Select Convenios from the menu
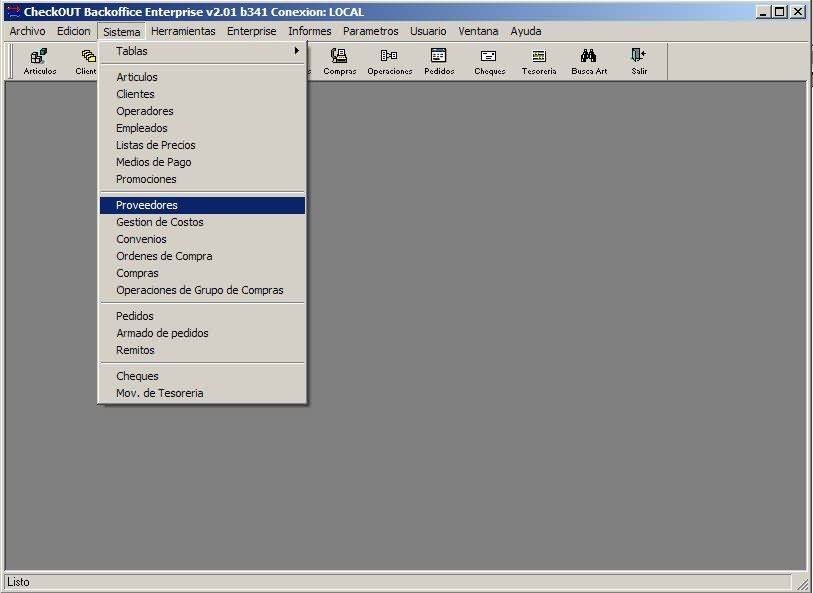 [202, 239]
